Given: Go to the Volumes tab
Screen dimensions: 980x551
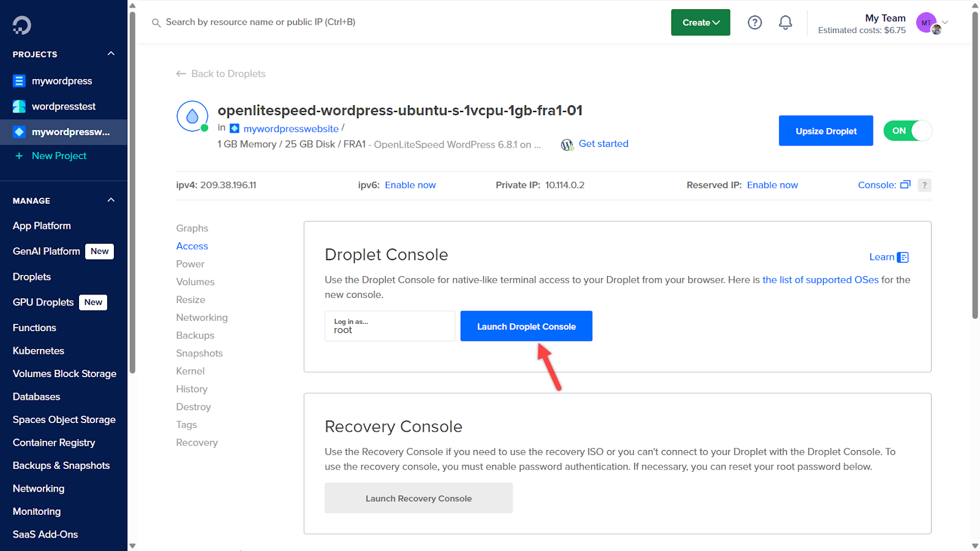Looking at the screenshot, I should point(195,282).
